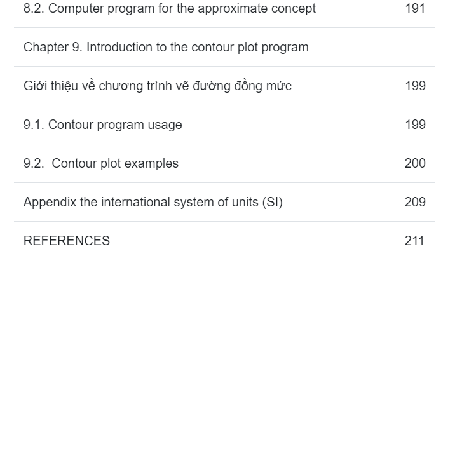Open 'Appendix the international system of units (SI)'
This screenshot has height=458, width=476.
153,203
